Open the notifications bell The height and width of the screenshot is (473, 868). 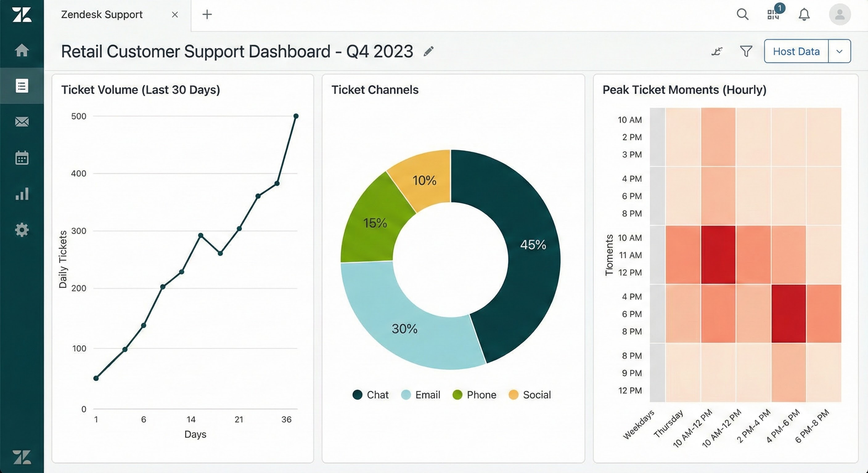point(804,14)
